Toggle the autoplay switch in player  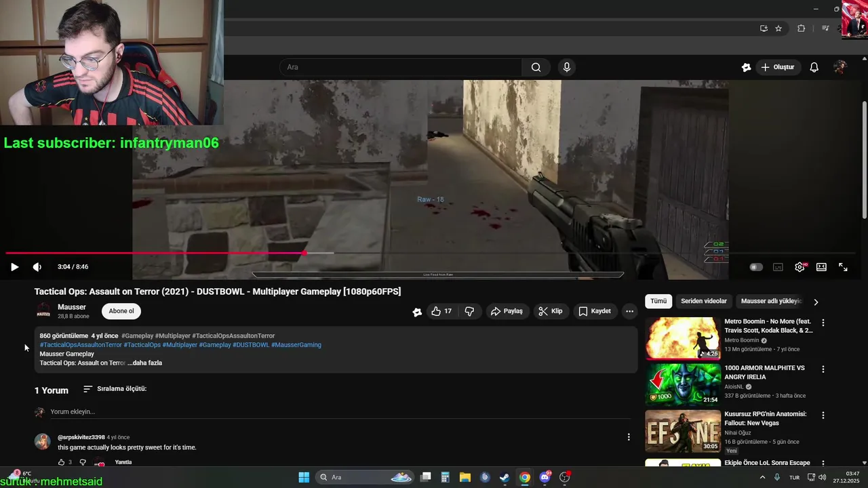coord(756,267)
